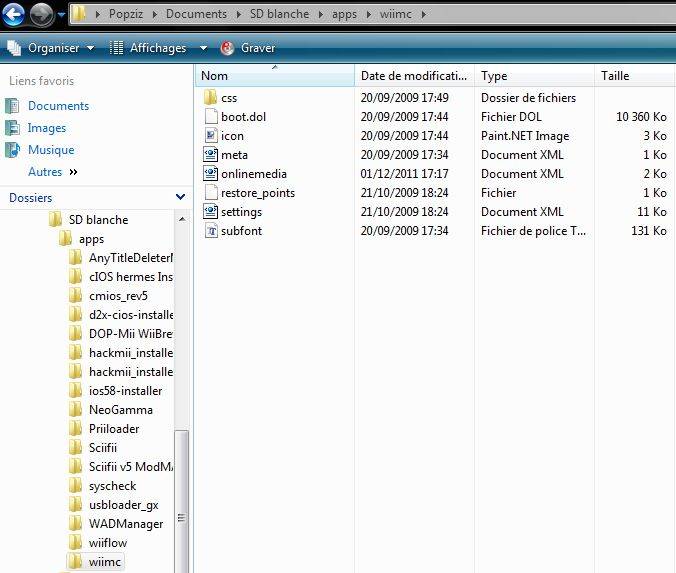Click the Graver burn disc icon

pos(228,48)
